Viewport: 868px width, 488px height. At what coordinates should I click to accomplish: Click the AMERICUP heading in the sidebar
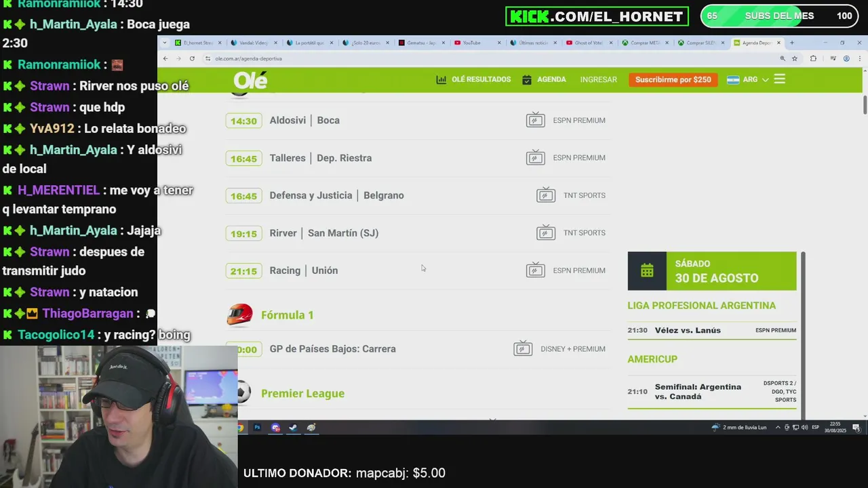652,359
